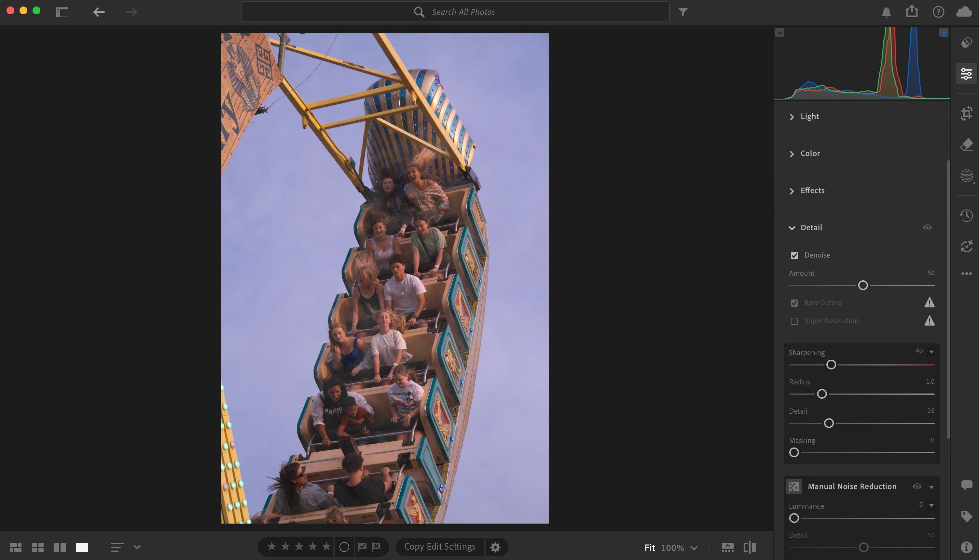Screen dimensions: 979x560
Task: Open the Masking tool
Action: pyautogui.click(x=966, y=176)
